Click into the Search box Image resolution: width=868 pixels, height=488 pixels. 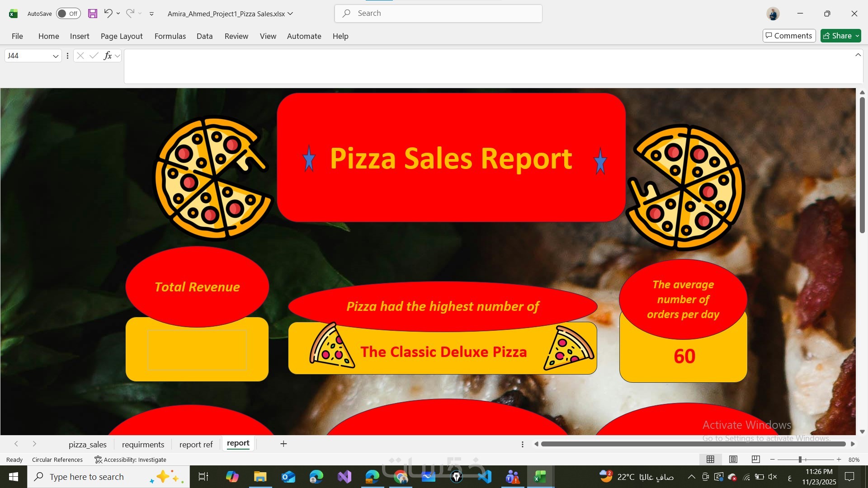click(439, 14)
